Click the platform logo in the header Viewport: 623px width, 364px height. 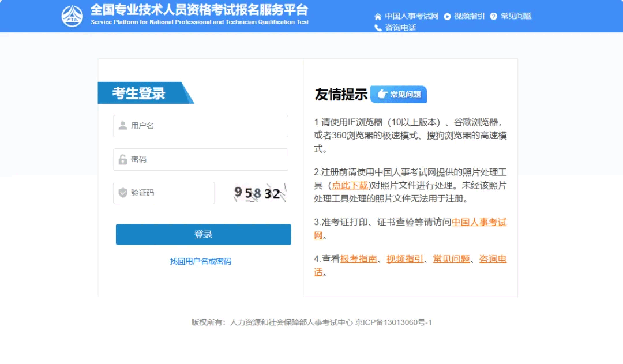click(x=72, y=16)
